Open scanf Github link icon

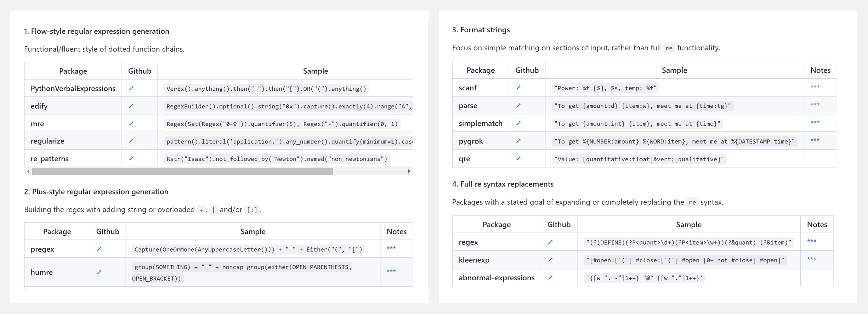(x=518, y=88)
